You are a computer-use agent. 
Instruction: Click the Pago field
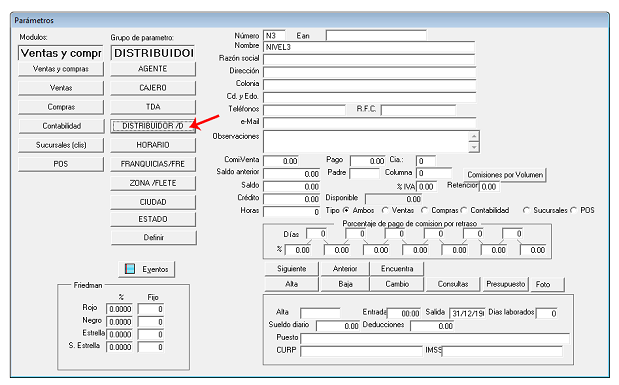click(x=368, y=161)
